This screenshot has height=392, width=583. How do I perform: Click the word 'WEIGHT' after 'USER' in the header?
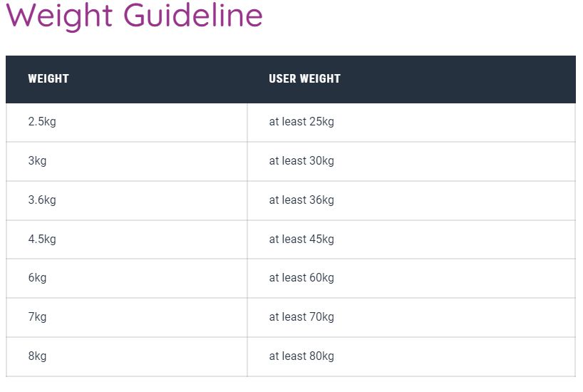tap(320, 79)
